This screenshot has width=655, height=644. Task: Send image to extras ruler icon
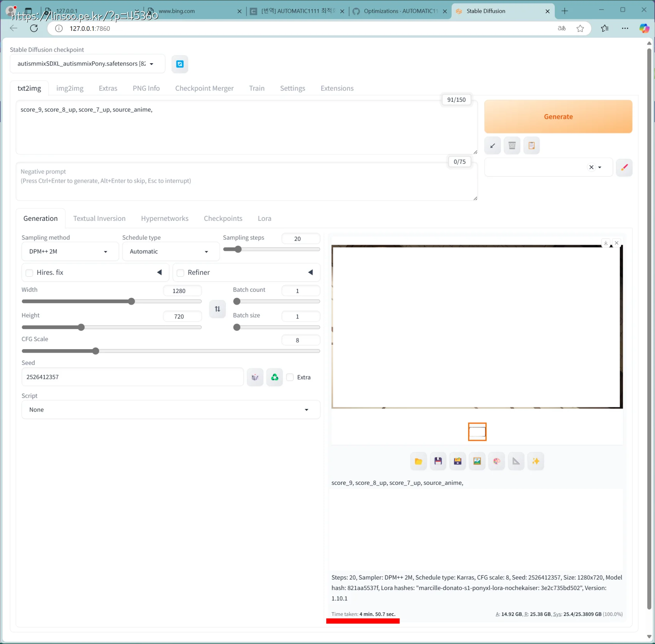point(516,461)
